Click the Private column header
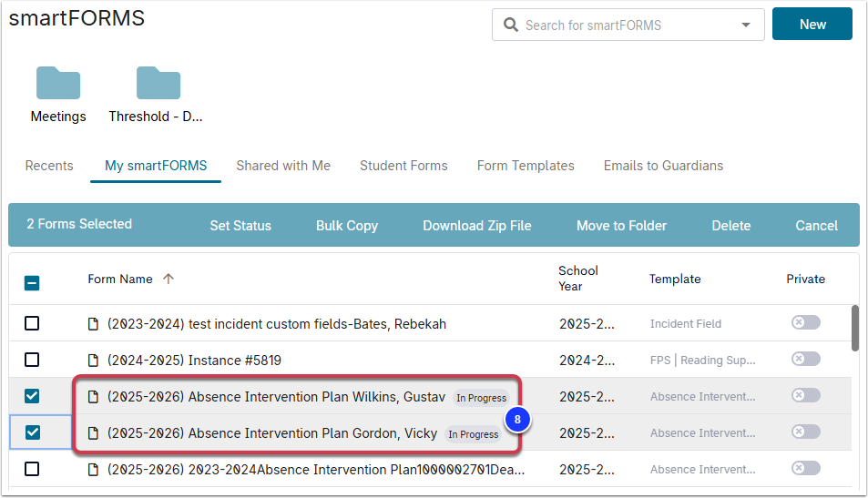The image size is (868, 498). click(805, 279)
